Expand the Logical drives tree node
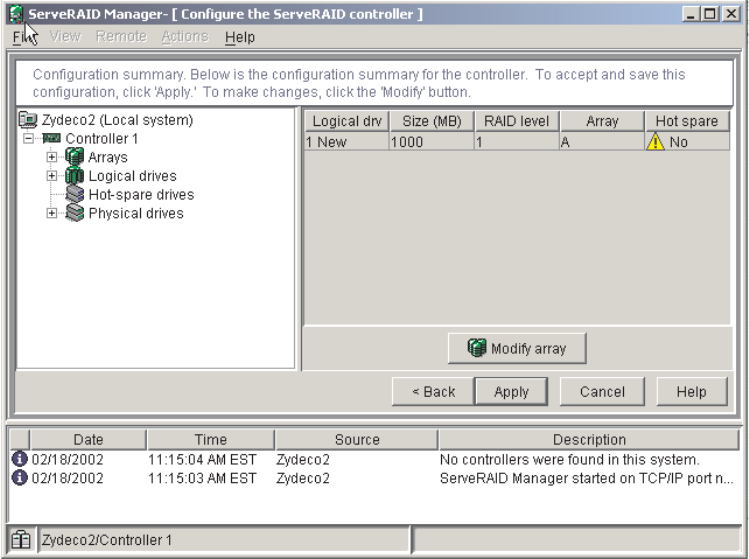749x559 pixels. 52,175
